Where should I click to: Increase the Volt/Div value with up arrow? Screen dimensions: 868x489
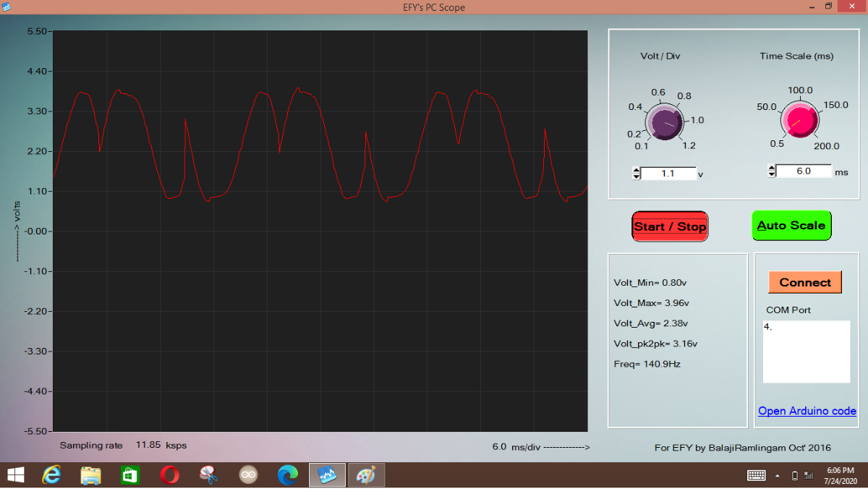pyautogui.click(x=637, y=170)
